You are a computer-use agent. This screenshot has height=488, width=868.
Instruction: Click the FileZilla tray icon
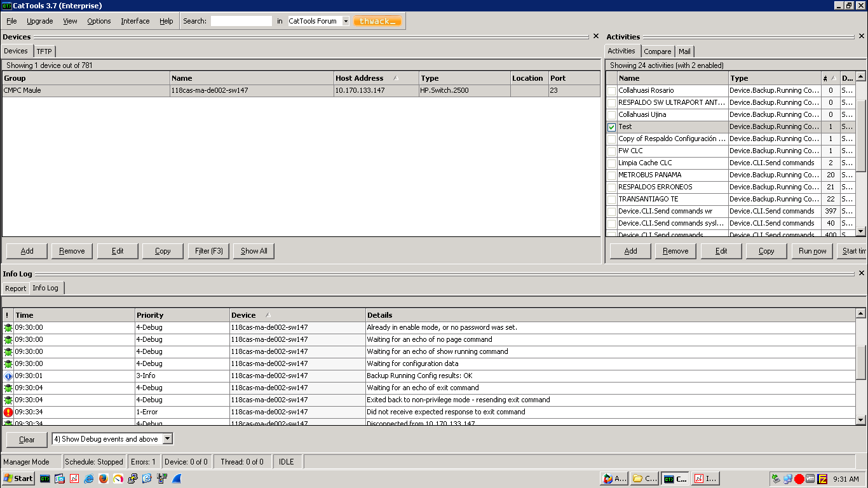click(822, 479)
